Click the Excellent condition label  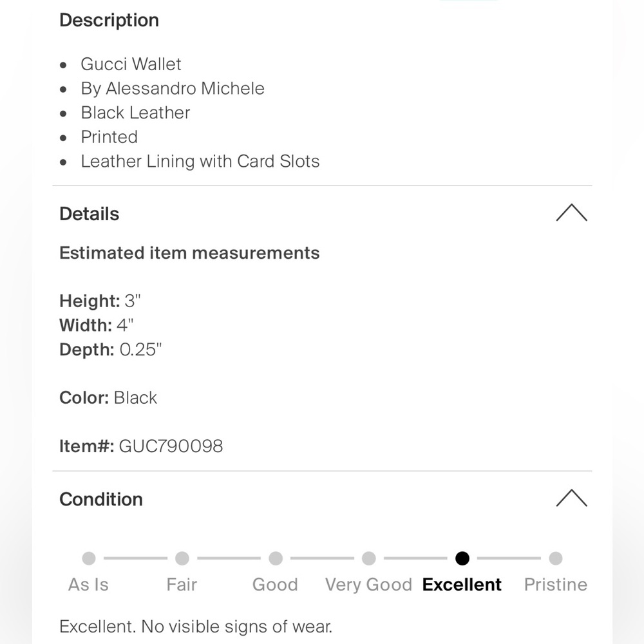[462, 585]
